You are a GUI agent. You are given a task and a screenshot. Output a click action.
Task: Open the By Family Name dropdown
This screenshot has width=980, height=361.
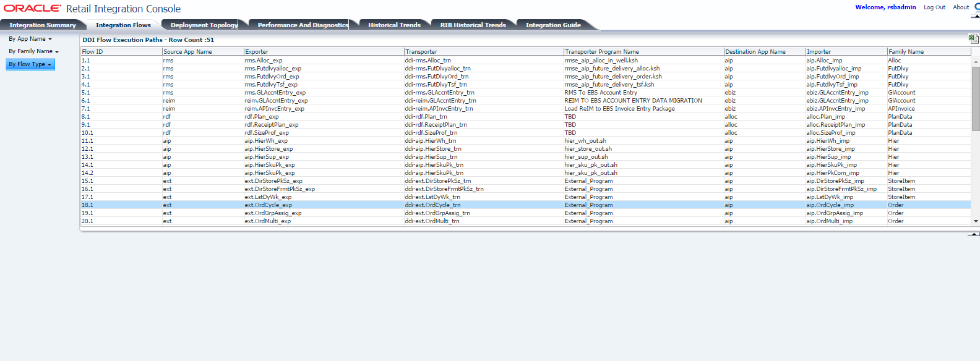tap(33, 51)
